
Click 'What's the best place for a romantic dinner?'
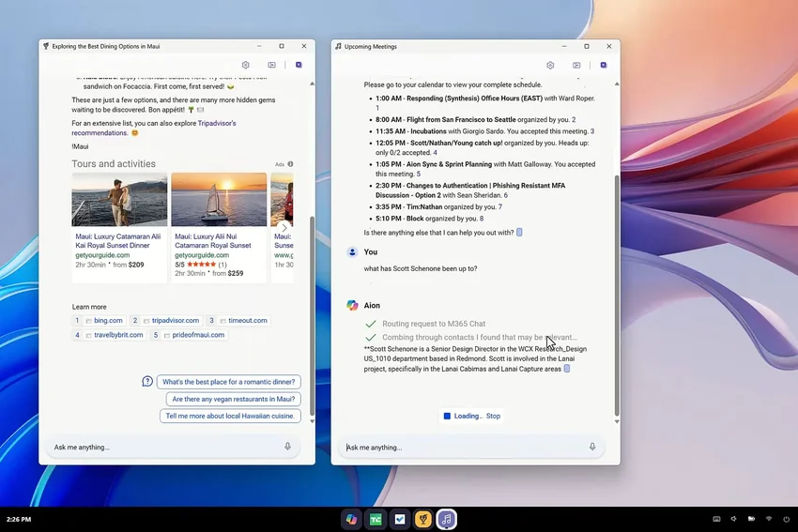(x=228, y=382)
